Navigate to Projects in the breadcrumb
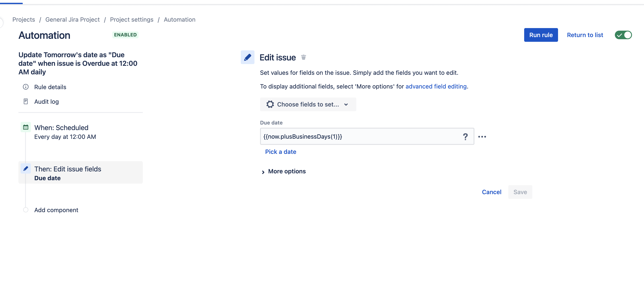The width and height of the screenshot is (644, 291). [x=24, y=19]
